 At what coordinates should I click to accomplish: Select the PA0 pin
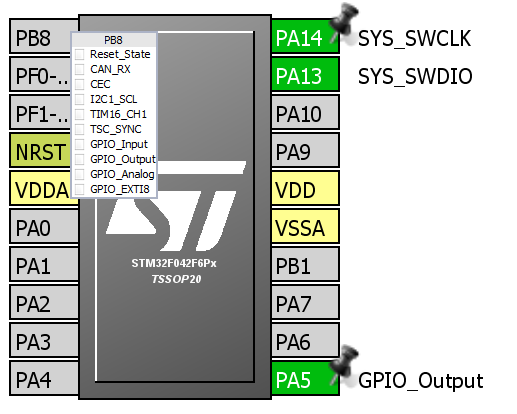(44, 226)
